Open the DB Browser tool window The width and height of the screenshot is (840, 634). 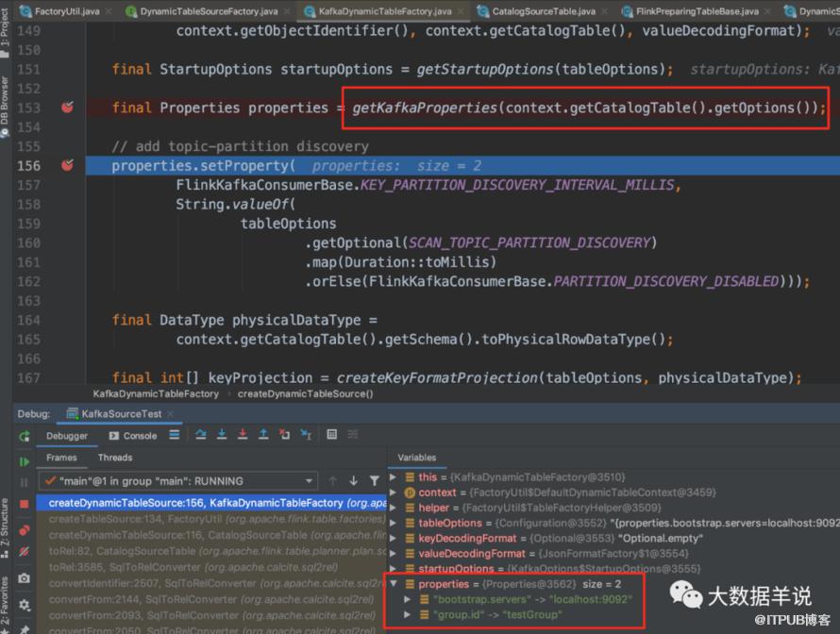tap(5, 106)
